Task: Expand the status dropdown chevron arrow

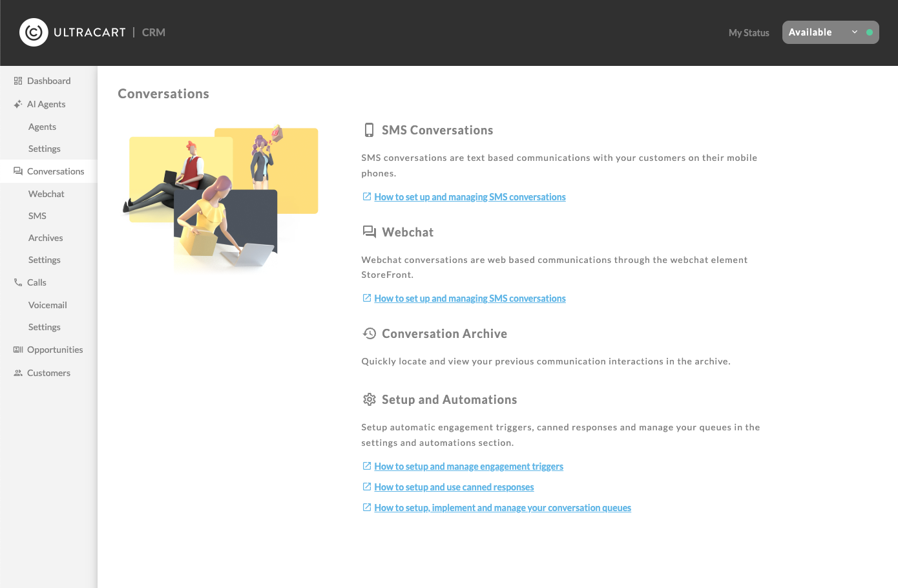Action: [855, 32]
